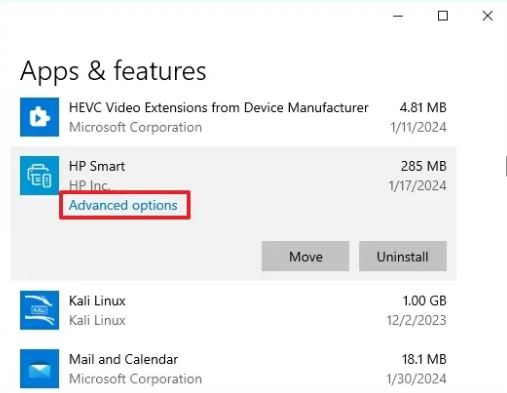Minimize the Settings window
This screenshot has height=393, width=507.
[x=398, y=16]
